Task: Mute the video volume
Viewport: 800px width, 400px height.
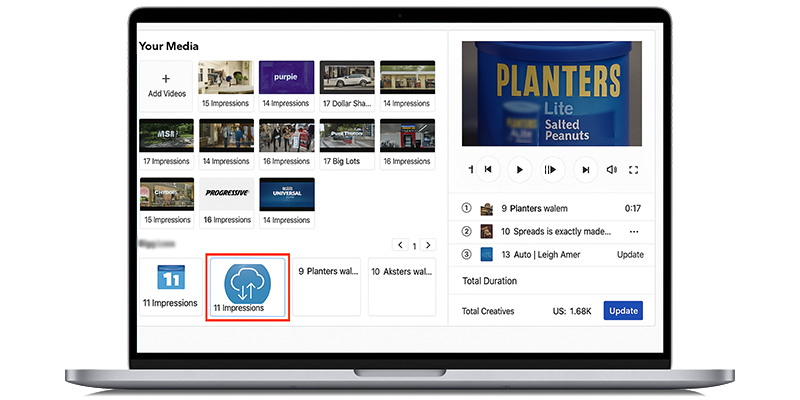Action: pyautogui.click(x=611, y=170)
